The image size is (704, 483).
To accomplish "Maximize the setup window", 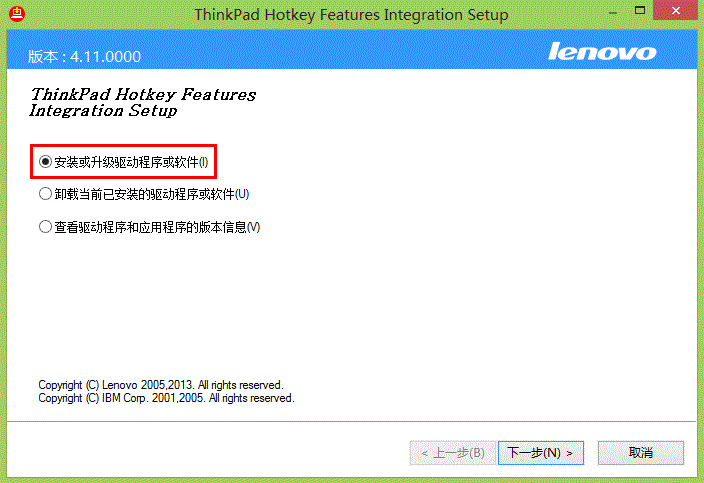I will coord(640,10).
